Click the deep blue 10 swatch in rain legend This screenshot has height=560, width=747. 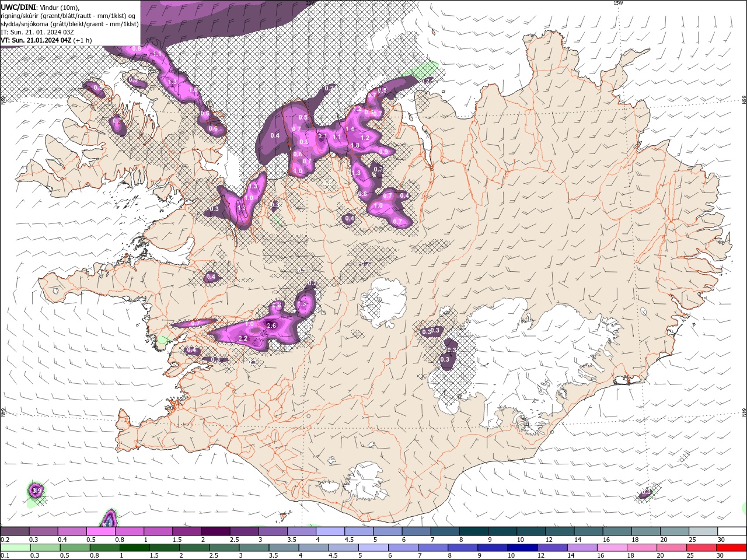coord(523,548)
